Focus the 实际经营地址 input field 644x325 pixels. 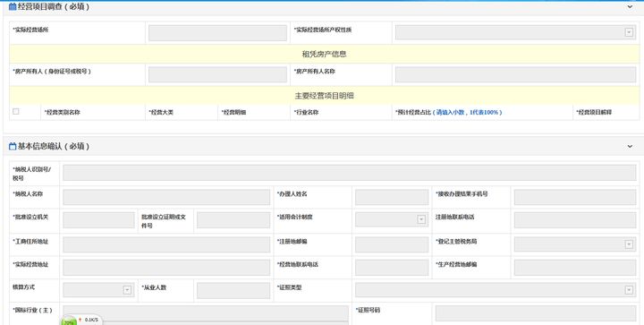coord(166,268)
